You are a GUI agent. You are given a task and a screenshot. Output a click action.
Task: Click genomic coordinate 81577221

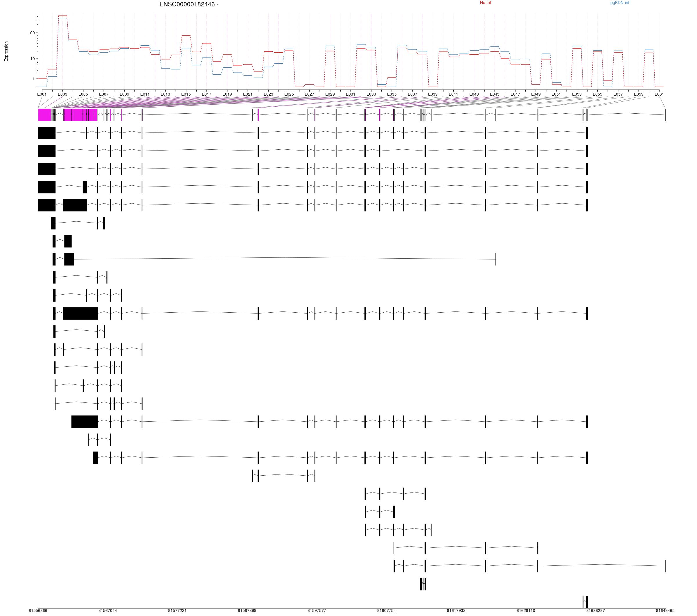(x=177, y=610)
